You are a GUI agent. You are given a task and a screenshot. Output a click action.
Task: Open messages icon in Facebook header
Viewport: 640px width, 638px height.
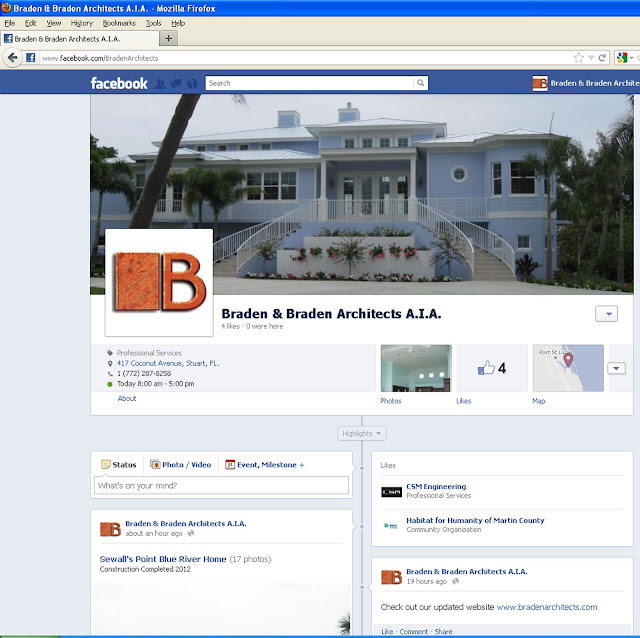click(x=176, y=84)
